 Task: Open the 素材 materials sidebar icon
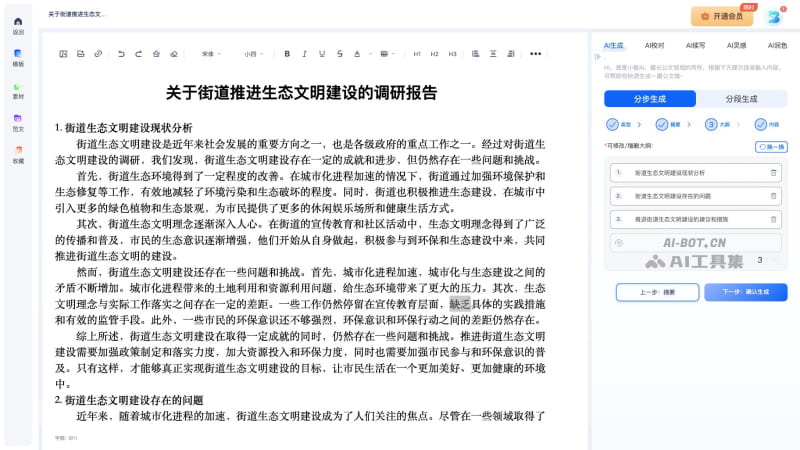point(18,90)
